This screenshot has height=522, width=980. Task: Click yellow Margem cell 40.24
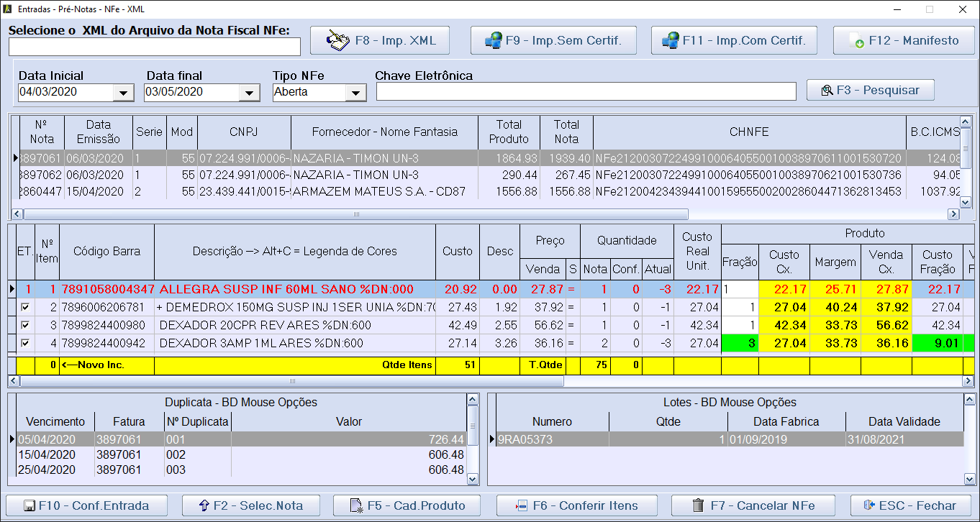(x=835, y=308)
